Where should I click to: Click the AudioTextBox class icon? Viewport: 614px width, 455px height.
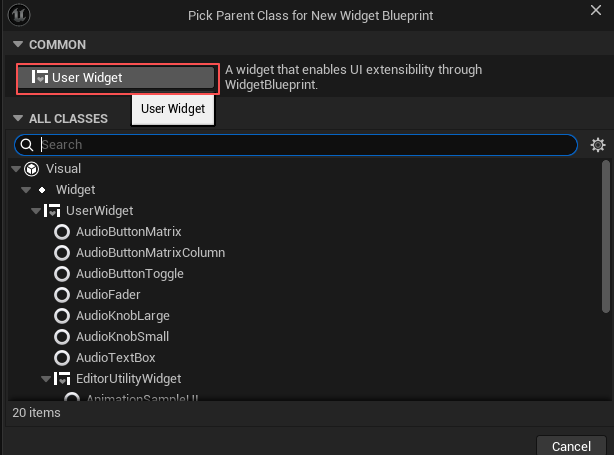click(x=62, y=358)
